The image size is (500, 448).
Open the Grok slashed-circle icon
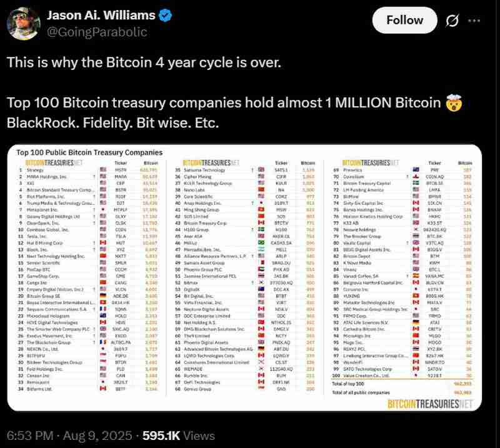pos(452,21)
